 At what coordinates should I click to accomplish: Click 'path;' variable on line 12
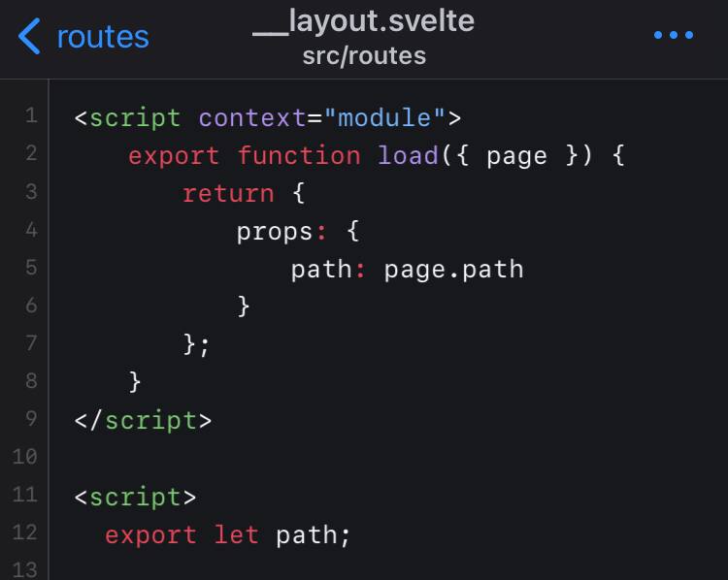313,536
